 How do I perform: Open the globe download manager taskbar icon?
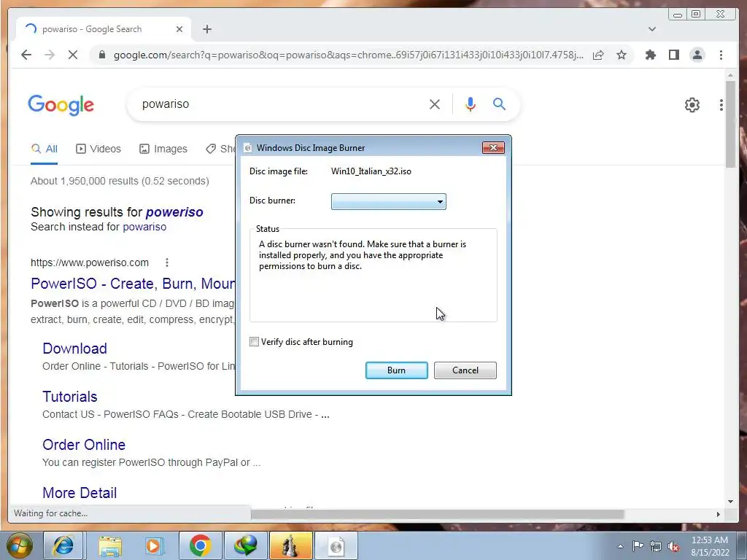point(245,545)
